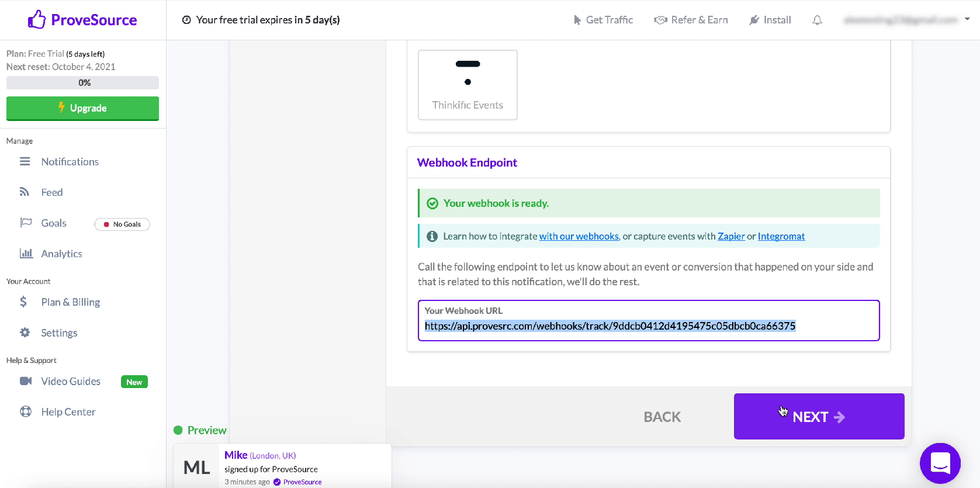Click the ML avatar in preview notification
This screenshot has width=980, height=488.
pyautogui.click(x=197, y=467)
